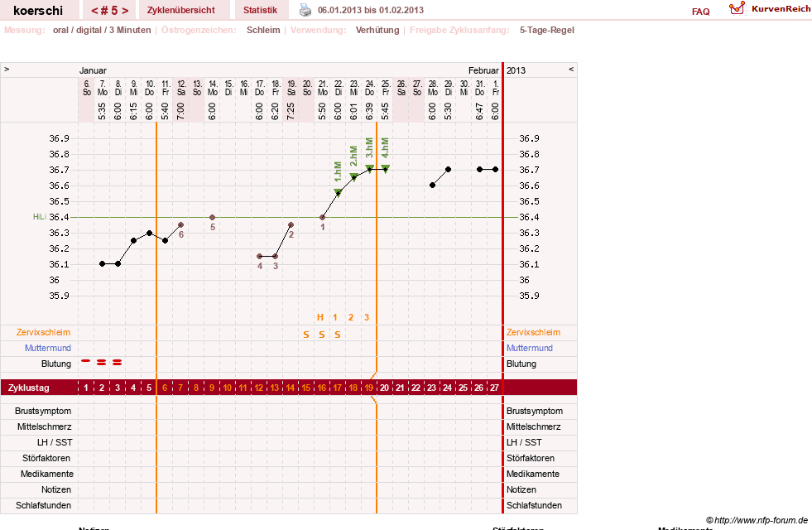This screenshot has width=812, height=530.
Task: Select the 1.hM temperature marker
Action: pos(339,192)
